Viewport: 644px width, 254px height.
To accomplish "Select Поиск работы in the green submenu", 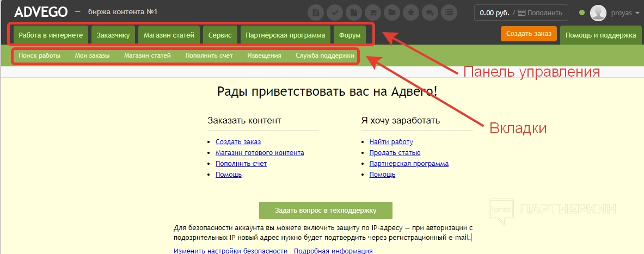I will pyautogui.click(x=39, y=55).
